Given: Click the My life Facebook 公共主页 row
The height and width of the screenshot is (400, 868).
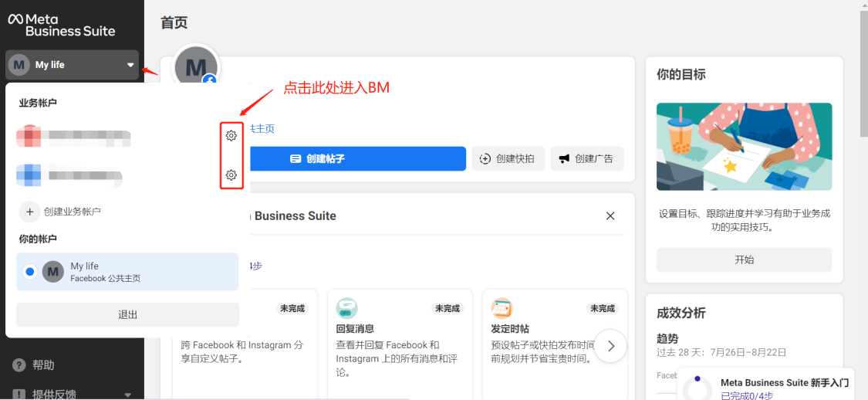Looking at the screenshot, I should [127, 272].
